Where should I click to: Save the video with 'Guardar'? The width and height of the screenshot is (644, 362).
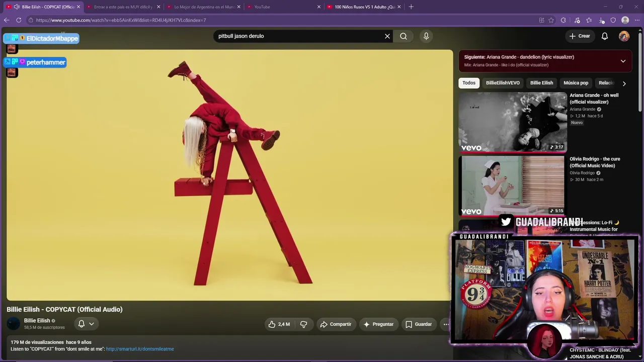coord(419,324)
